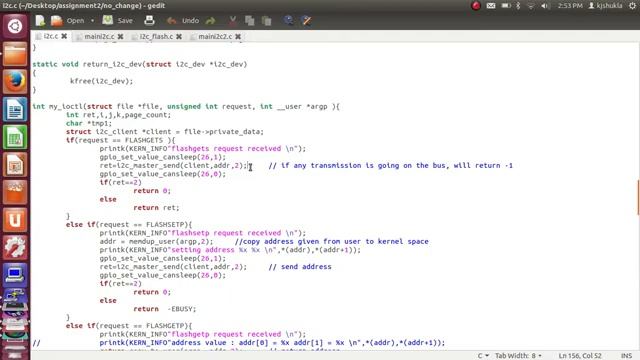Open Ubuntu One from the dock
Viewport: 640px width, 360px height.
tap(15, 220)
